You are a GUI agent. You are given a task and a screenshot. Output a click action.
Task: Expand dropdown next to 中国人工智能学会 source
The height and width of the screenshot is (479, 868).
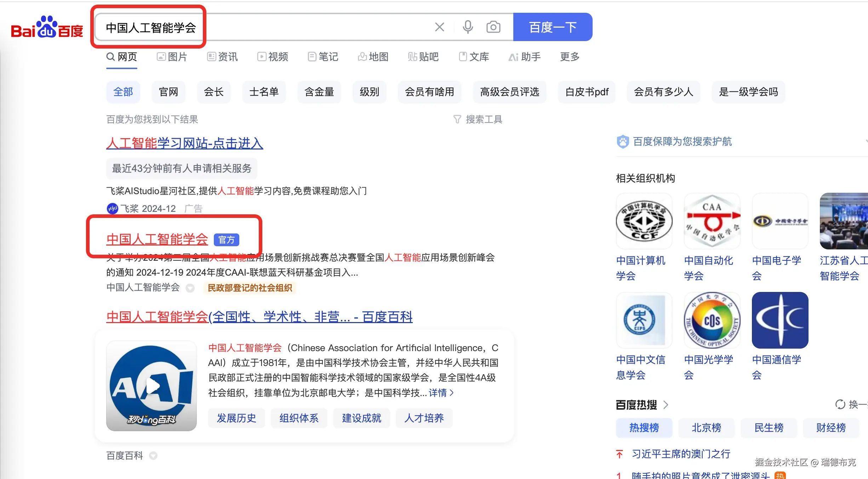pos(190,288)
